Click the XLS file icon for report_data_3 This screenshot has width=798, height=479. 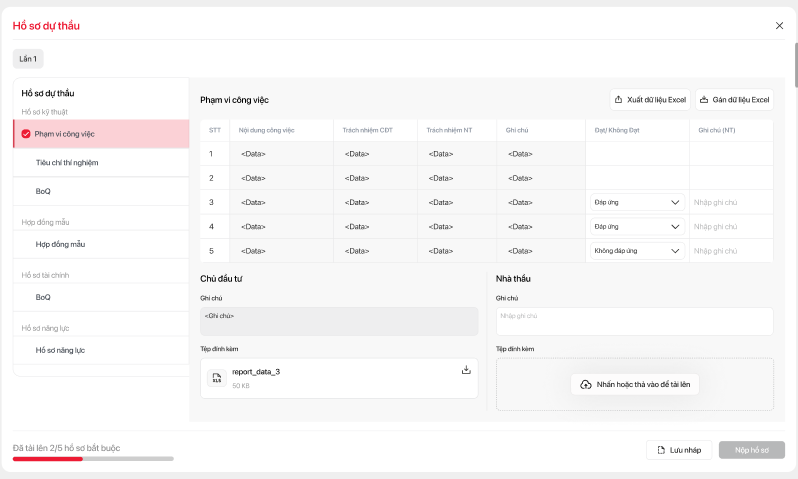click(x=216, y=378)
